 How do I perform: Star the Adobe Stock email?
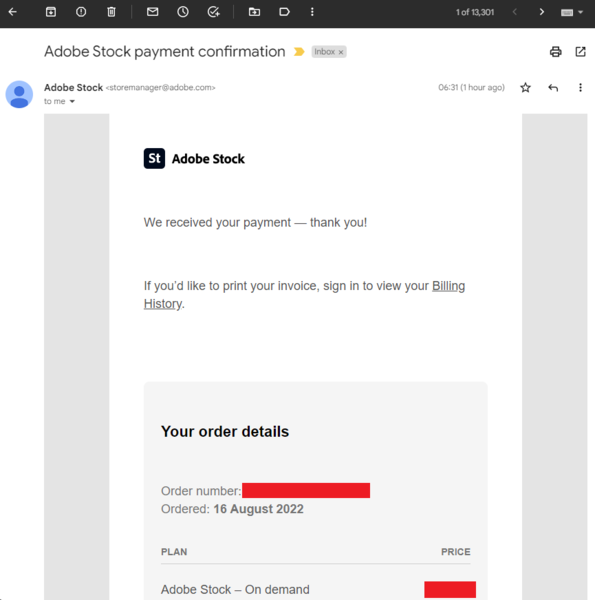pyautogui.click(x=526, y=88)
